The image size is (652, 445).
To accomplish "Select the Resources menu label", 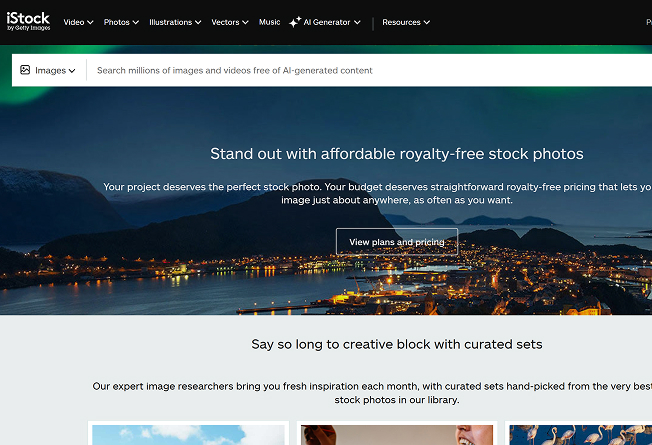I will (401, 22).
